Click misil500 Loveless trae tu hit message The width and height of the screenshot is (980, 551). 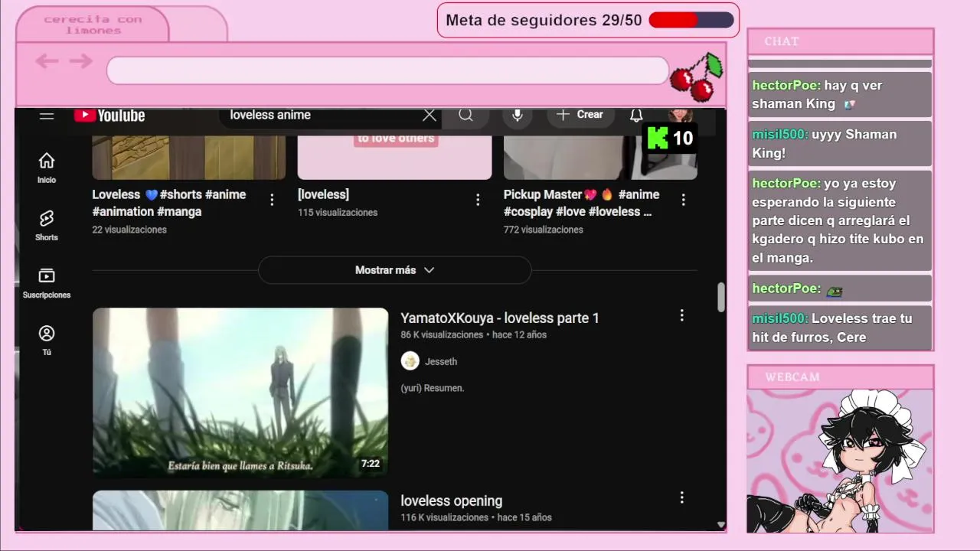click(840, 328)
